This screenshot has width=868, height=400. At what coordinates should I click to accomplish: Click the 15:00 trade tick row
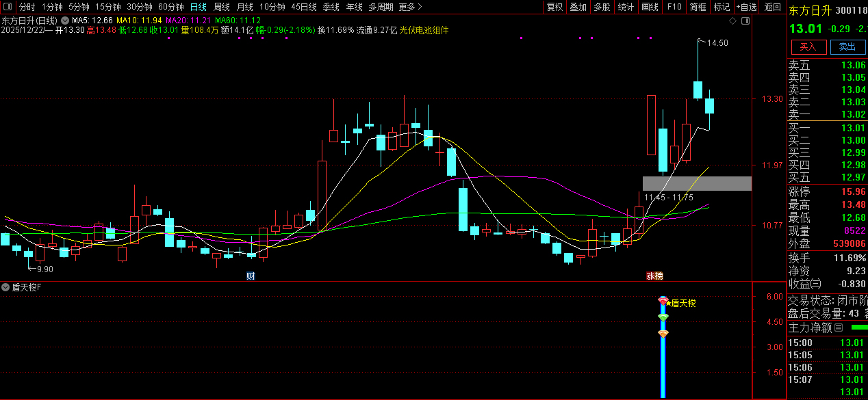827,343
